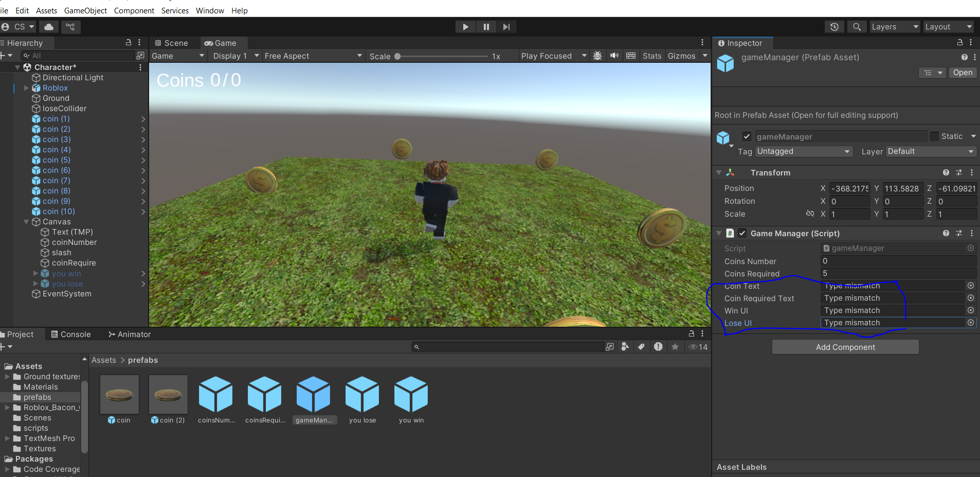Open the undo history icon
This screenshot has width=980, height=477.
tap(834, 27)
